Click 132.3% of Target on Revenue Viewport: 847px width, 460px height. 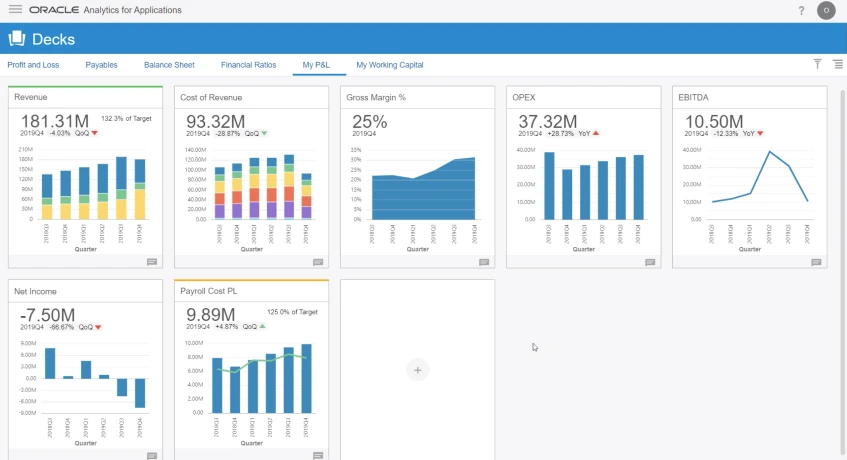point(126,119)
